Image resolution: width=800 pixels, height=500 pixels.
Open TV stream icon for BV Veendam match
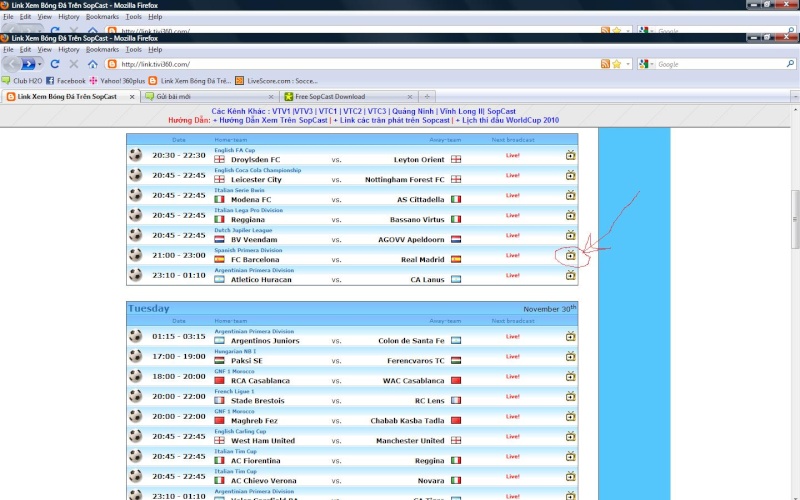570,235
